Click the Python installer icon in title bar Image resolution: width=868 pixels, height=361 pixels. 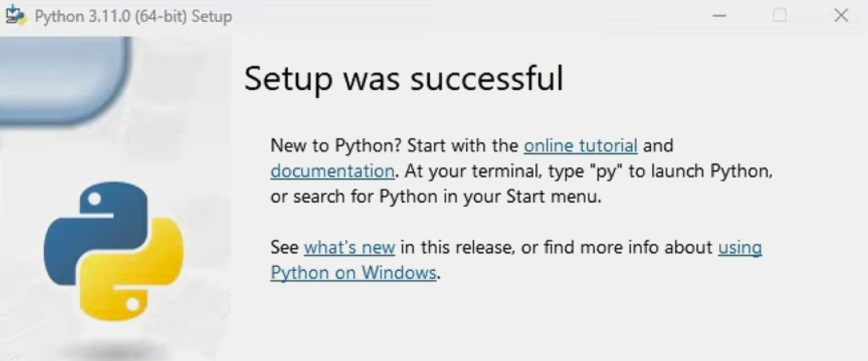[x=16, y=15]
